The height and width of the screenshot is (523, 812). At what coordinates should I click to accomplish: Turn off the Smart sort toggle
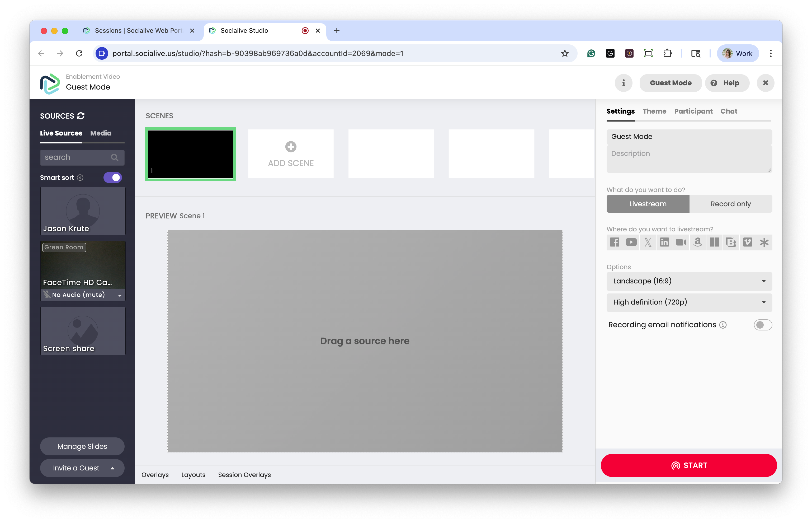tap(113, 178)
